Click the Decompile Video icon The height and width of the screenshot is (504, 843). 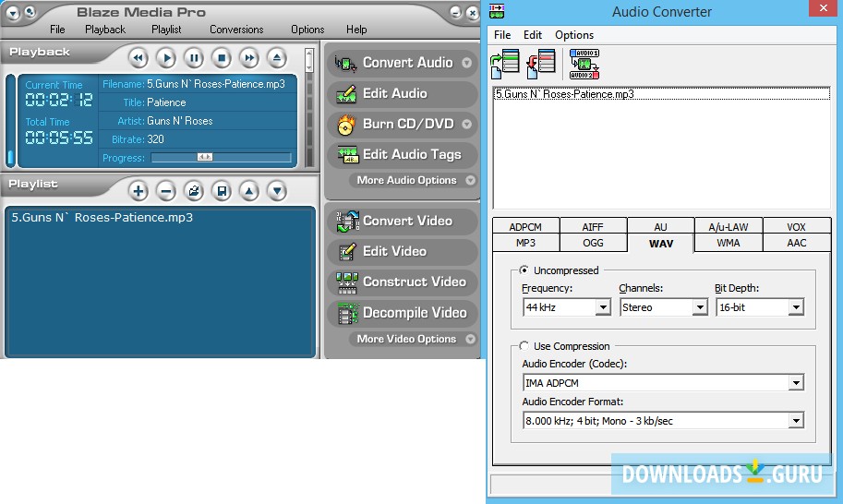click(347, 314)
